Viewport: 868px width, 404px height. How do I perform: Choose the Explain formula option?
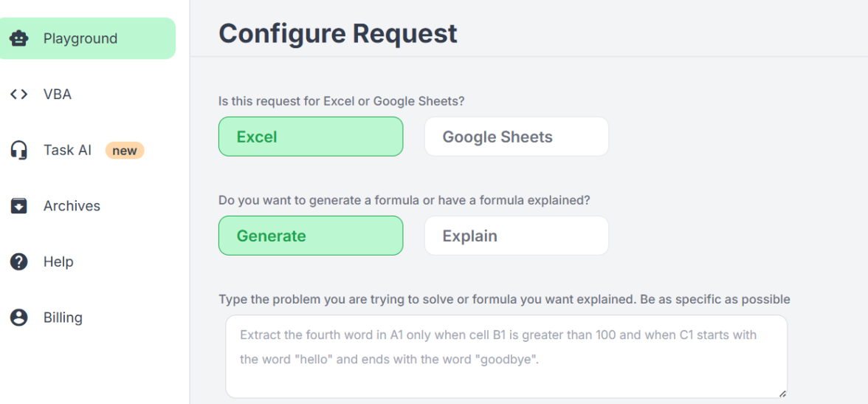click(516, 236)
